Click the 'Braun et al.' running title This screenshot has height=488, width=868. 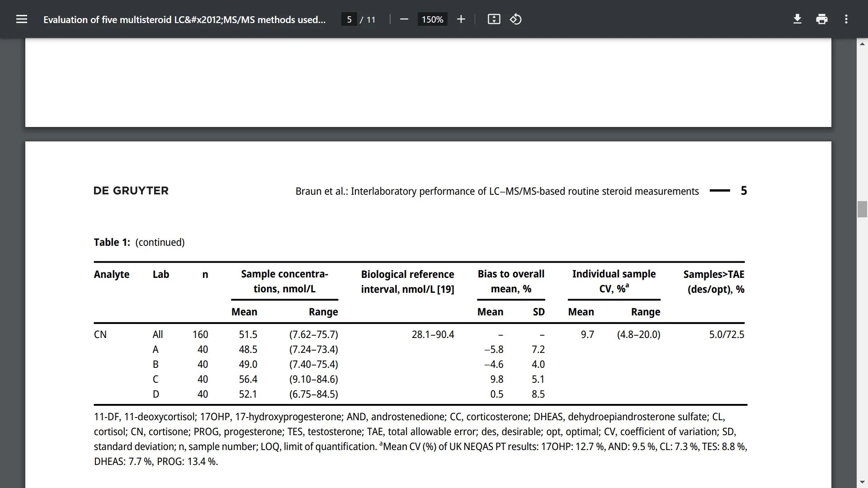pos(497,191)
